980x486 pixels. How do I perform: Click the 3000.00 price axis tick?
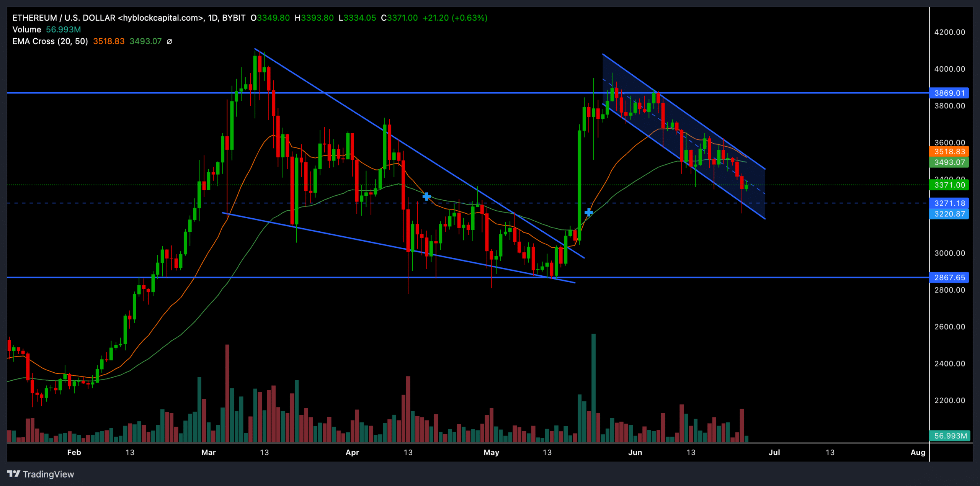click(950, 253)
